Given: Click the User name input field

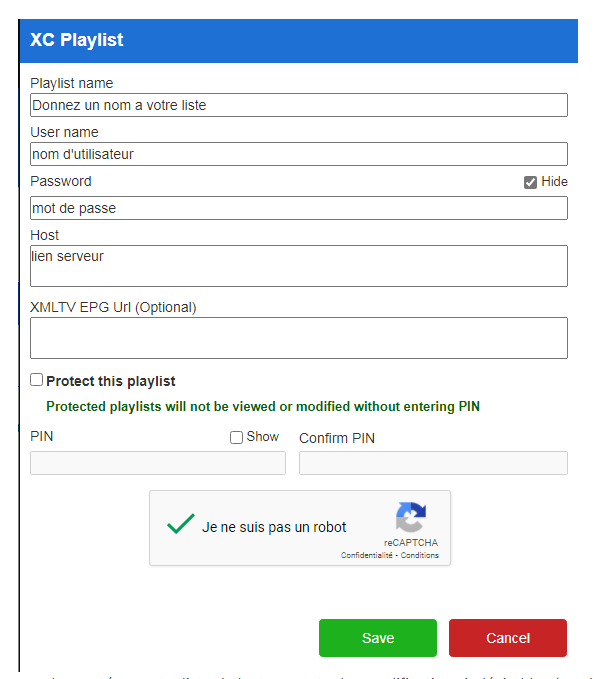Looking at the screenshot, I should [298, 154].
